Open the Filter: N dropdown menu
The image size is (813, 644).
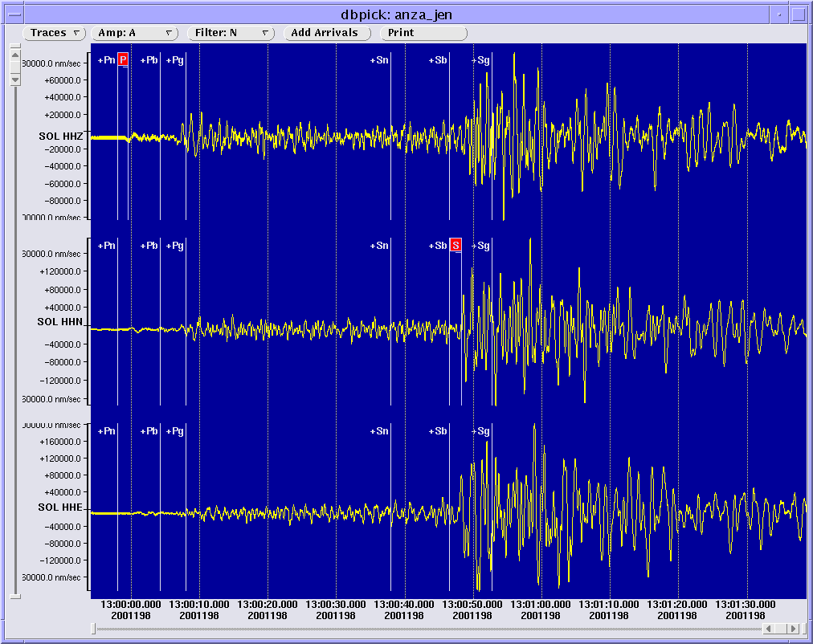(231, 33)
